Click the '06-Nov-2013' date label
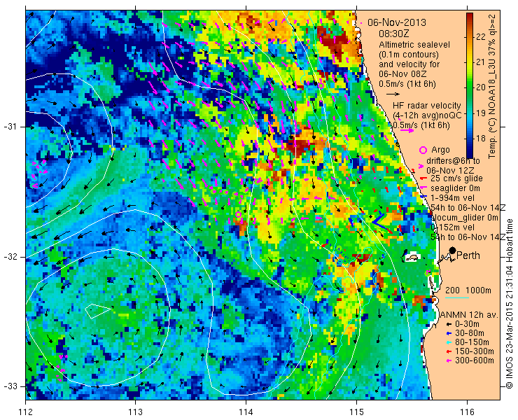 [397, 23]
